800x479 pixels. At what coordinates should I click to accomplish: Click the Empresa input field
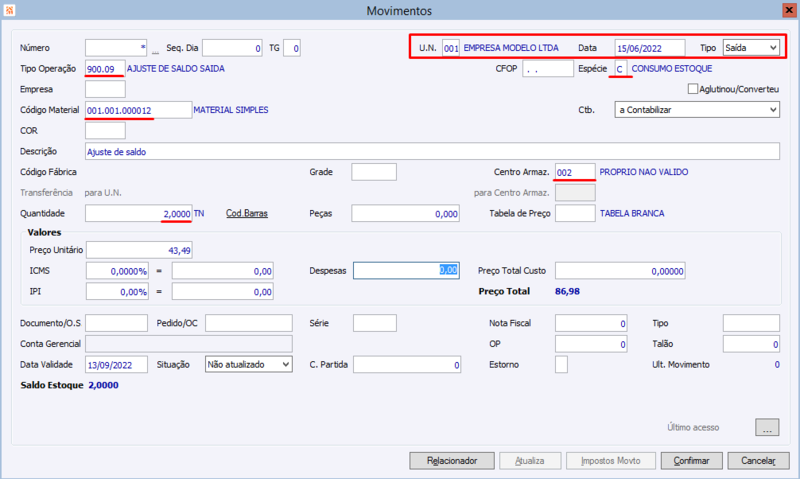[x=105, y=89]
